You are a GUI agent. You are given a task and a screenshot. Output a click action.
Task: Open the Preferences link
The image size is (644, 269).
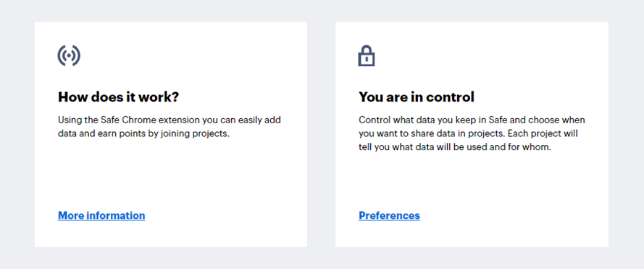pyautogui.click(x=389, y=215)
